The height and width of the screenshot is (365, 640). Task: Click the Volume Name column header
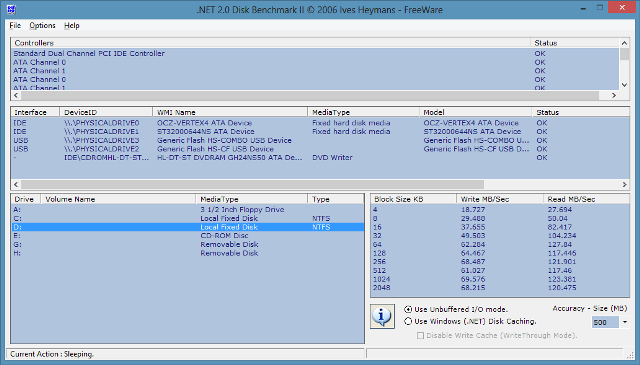pos(118,199)
